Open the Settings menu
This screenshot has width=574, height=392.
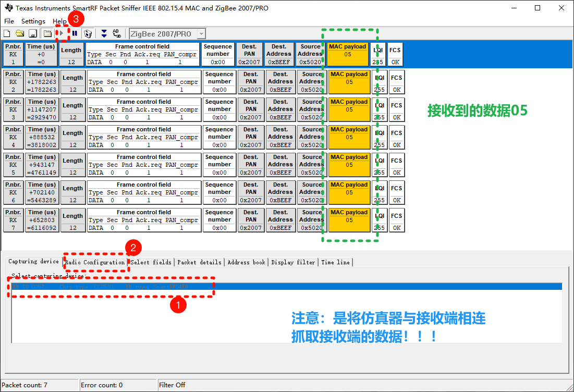[x=33, y=21]
